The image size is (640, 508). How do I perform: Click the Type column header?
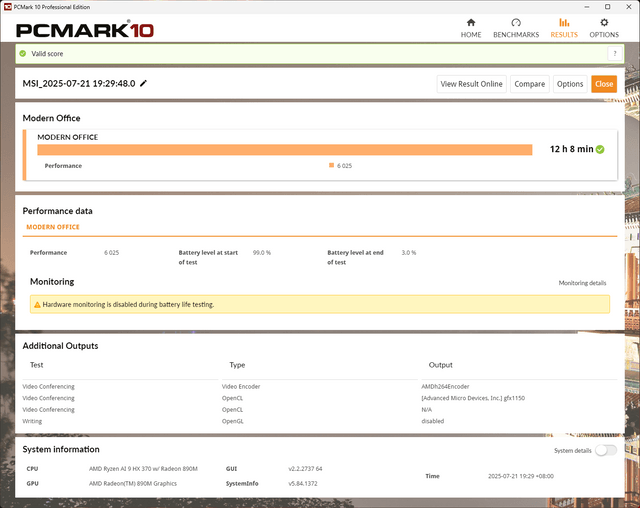coord(237,365)
